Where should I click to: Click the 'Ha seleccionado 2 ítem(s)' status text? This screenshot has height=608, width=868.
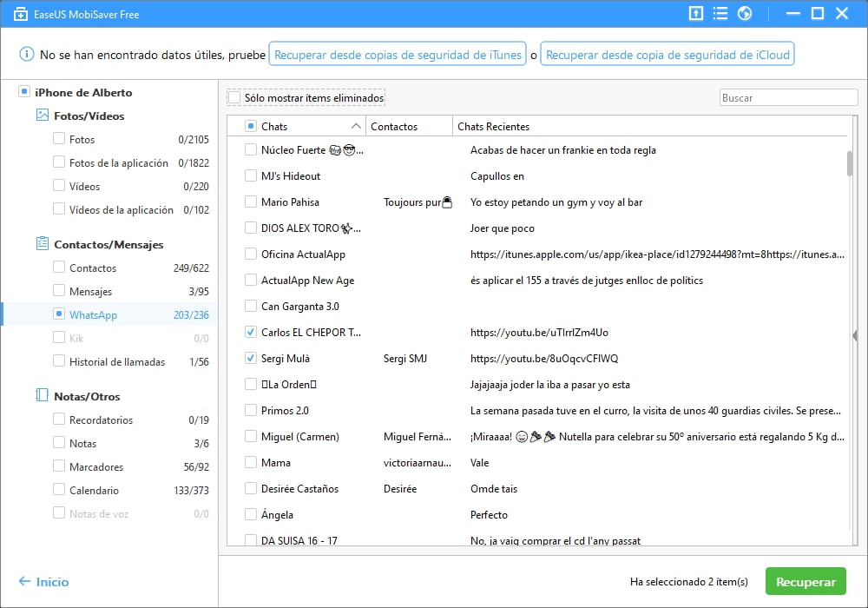688,581
